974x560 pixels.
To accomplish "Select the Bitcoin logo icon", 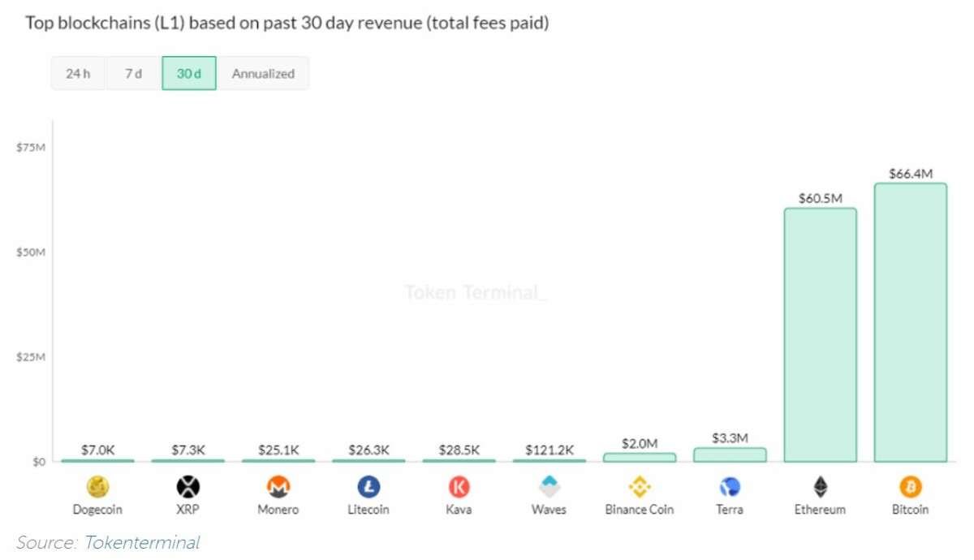I will [910, 487].
